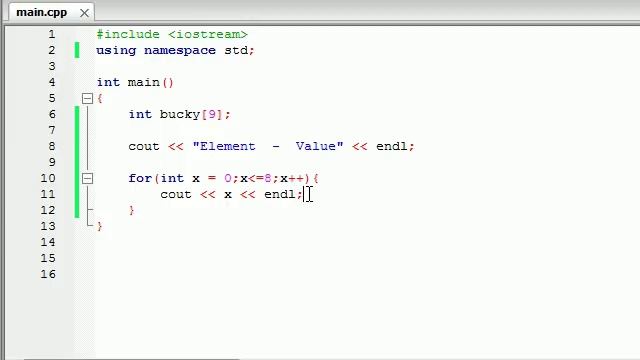Click line number 3 in the margin
This screenshot has width=640, height=360.
coord(52,66)
